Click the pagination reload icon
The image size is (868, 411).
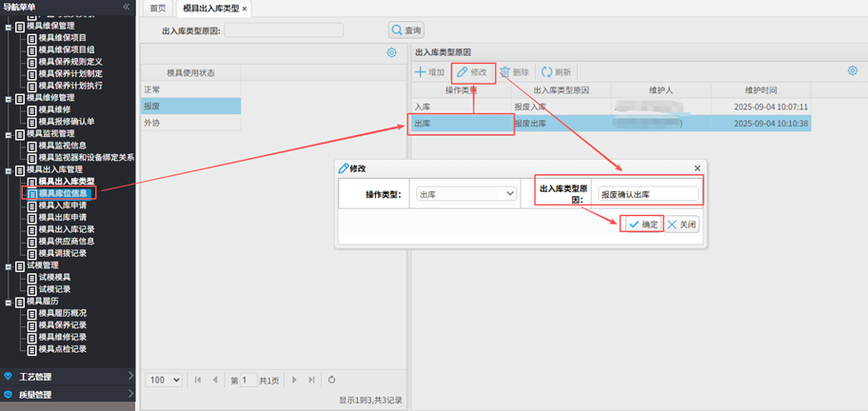pos(331,380)
